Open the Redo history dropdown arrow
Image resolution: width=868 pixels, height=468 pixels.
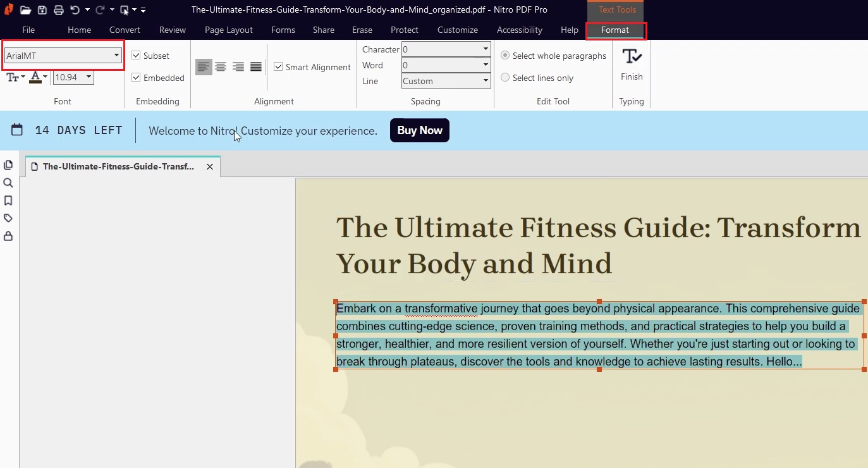112,10
